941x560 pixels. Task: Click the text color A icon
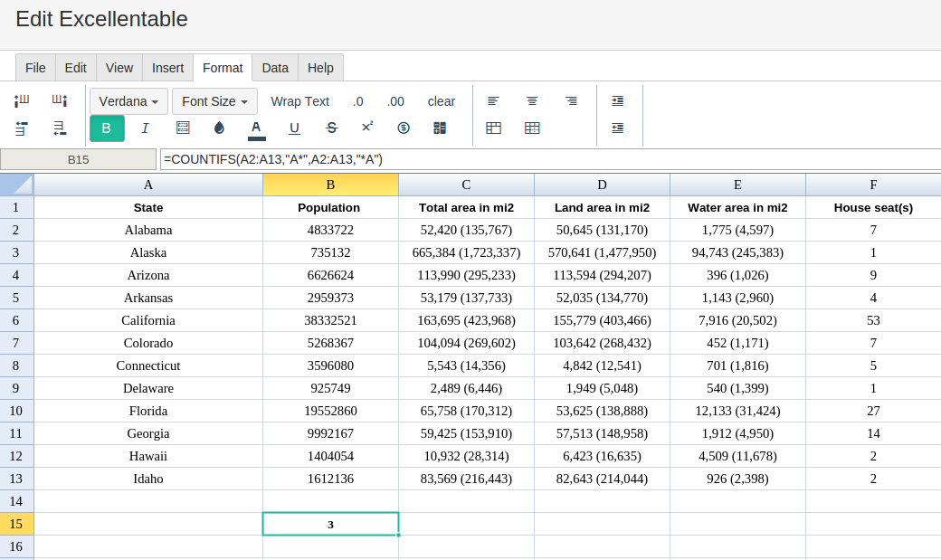(256, 128)
